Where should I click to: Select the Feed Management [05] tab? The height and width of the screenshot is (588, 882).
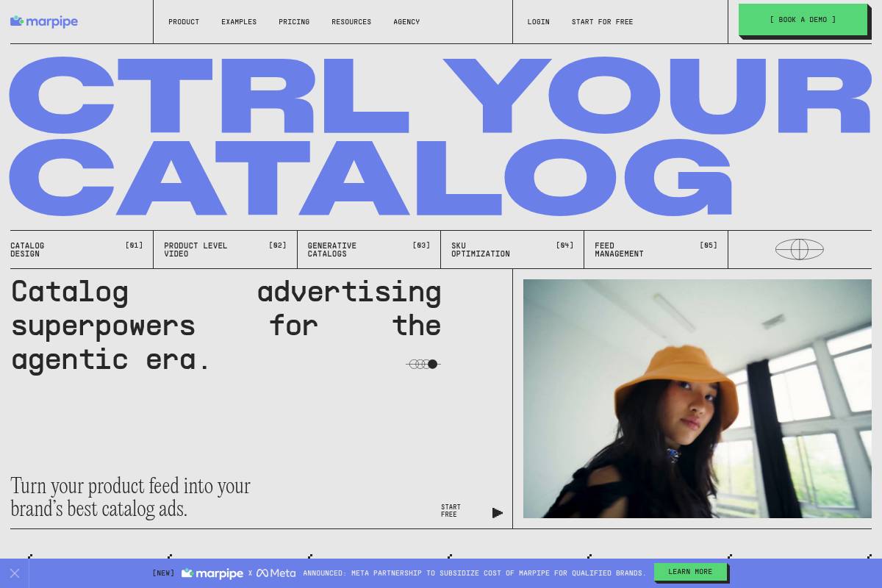[x=656, y=250]
